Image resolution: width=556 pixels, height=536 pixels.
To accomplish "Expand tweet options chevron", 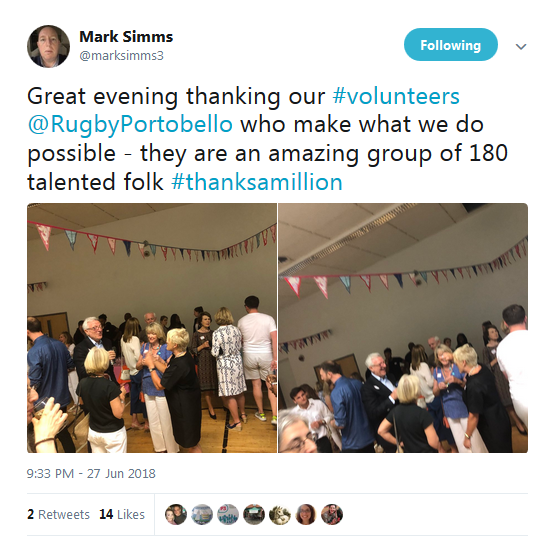I will 521,46.
